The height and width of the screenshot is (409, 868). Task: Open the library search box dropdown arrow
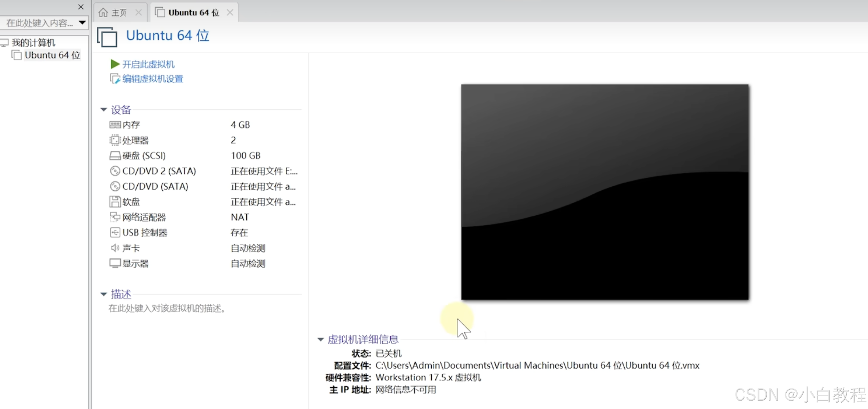tap(82, 23)
